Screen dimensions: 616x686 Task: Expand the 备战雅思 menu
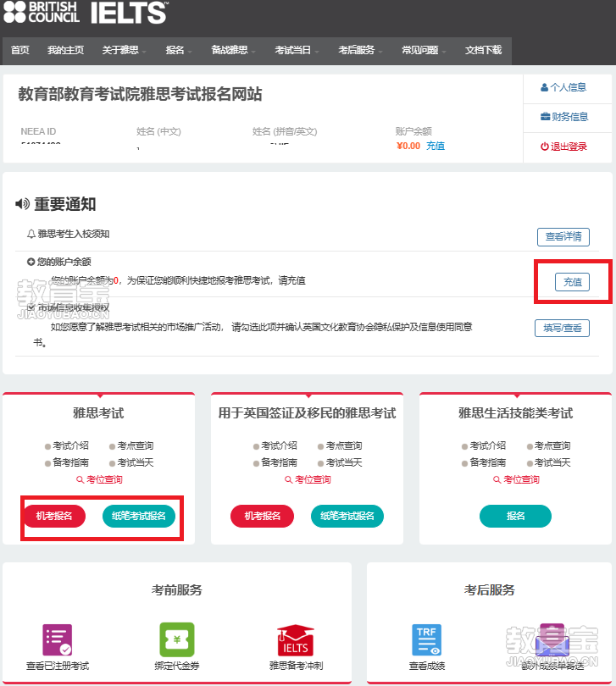click(233, 50)
